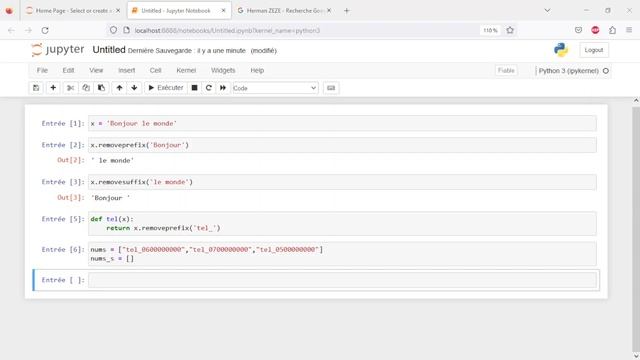The height and width of the screenshot is (360, 640).
Task: Open the Kernel menu
Action: (186, 70)
